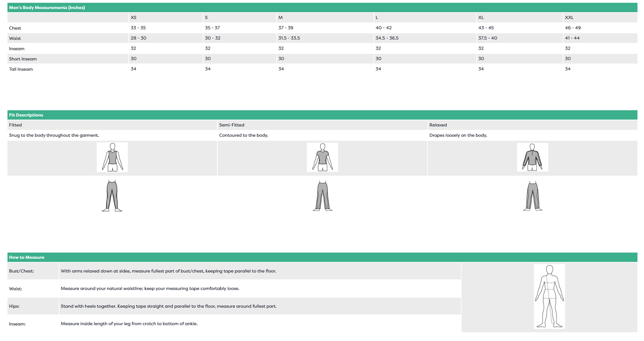Select the XS size column header

[133, 17]
